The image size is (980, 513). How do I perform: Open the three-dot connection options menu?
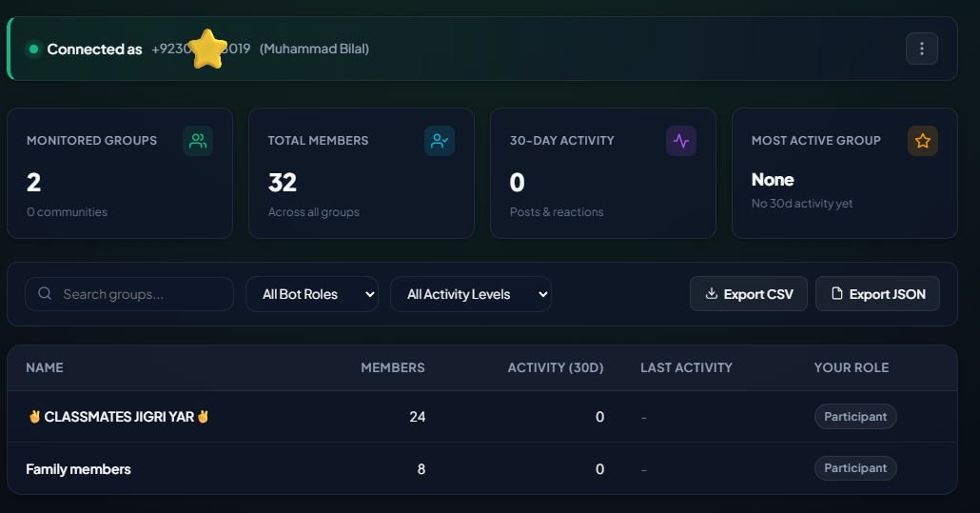[921, 49]
